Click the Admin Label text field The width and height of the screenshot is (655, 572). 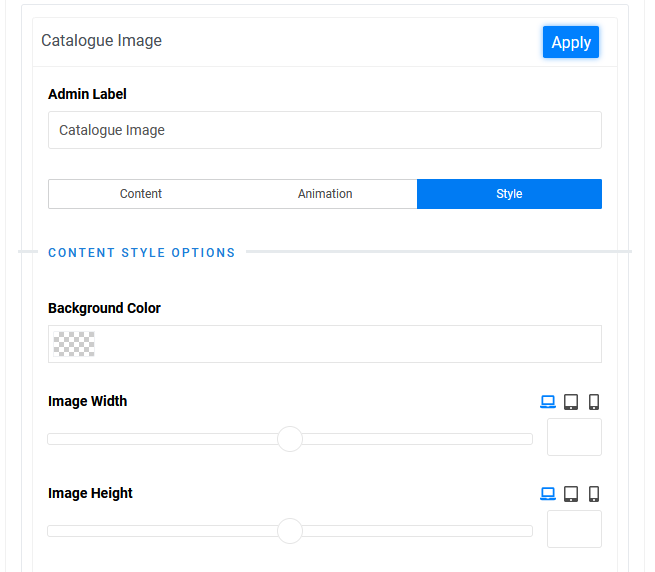click(x=325, y=130)
